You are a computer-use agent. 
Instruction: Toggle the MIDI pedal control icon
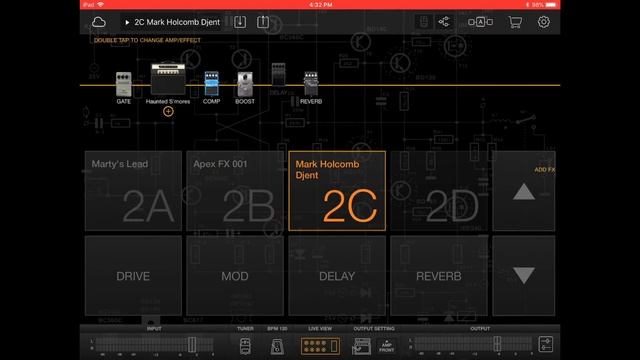tap(424, 22)
